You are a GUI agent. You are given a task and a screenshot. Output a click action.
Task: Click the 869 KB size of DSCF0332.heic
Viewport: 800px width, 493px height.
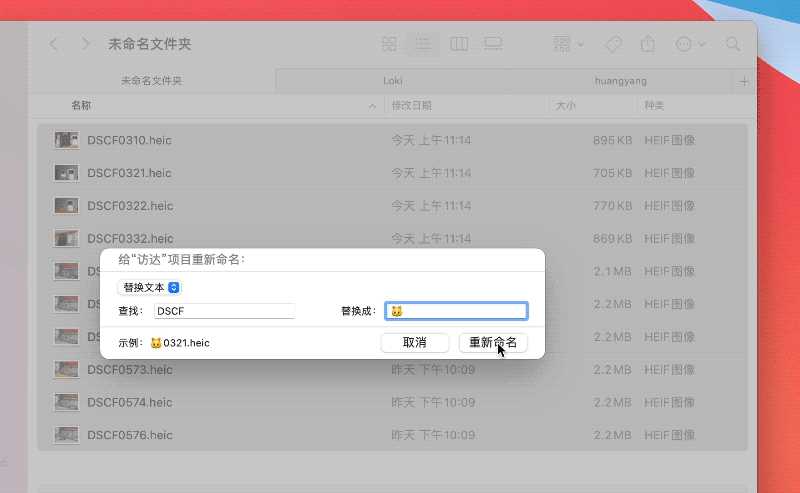pyautogui.click(x=612, y=238)
